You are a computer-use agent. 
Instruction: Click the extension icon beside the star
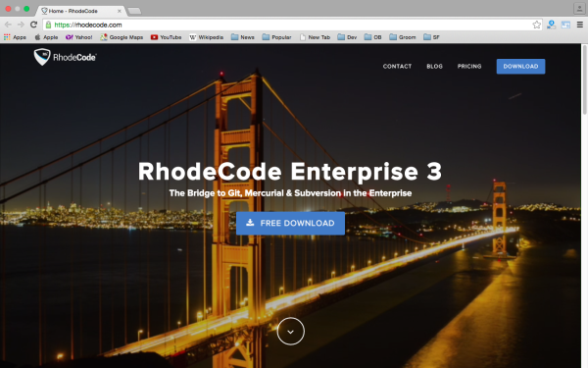point(551,25)
